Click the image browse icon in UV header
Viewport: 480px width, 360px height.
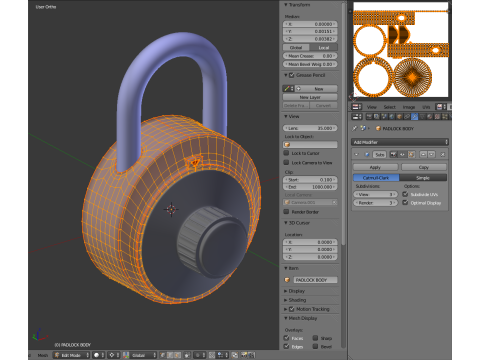pos(440,107)
